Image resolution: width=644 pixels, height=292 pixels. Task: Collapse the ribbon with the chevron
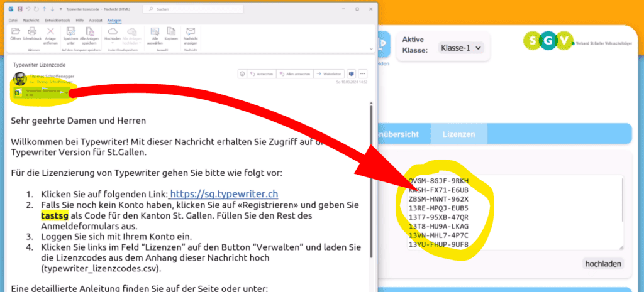pos(371,48)
